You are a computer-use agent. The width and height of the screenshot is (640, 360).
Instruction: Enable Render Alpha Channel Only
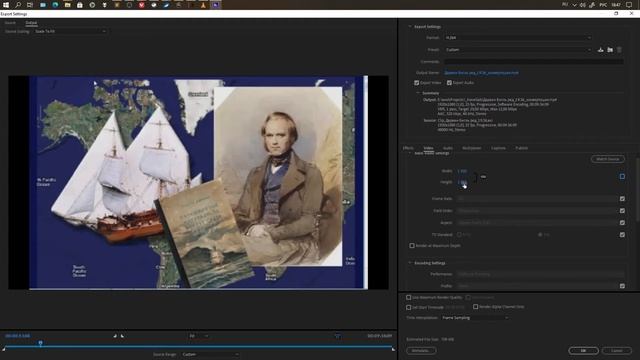[476, 307]
